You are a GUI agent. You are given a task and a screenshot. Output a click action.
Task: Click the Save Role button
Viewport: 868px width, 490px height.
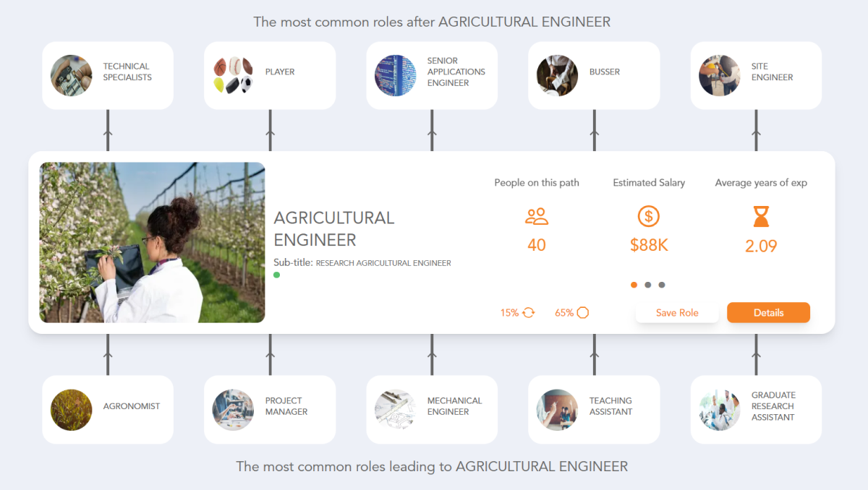click(x=677, y=312)
